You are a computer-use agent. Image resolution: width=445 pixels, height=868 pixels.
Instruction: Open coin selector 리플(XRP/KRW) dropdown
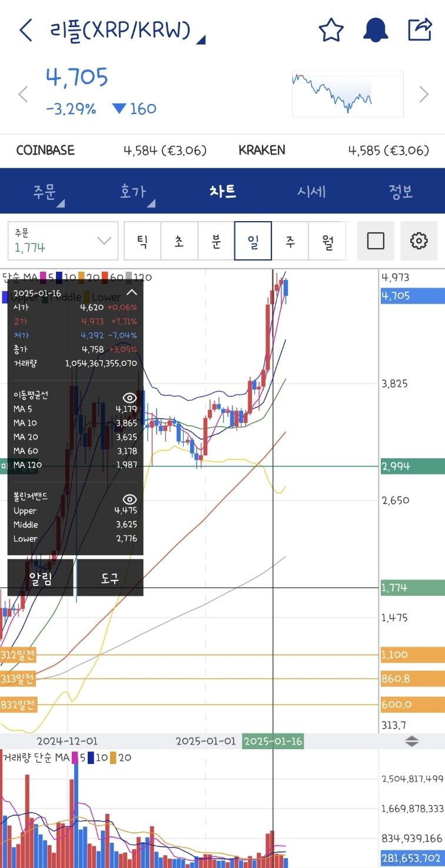pyautogui.click(x=128, y=30)
